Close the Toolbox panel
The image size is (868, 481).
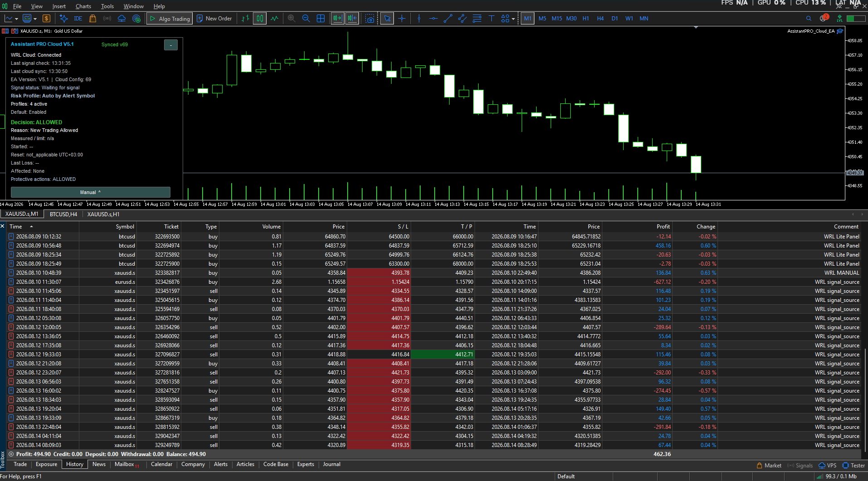point(2,226)
